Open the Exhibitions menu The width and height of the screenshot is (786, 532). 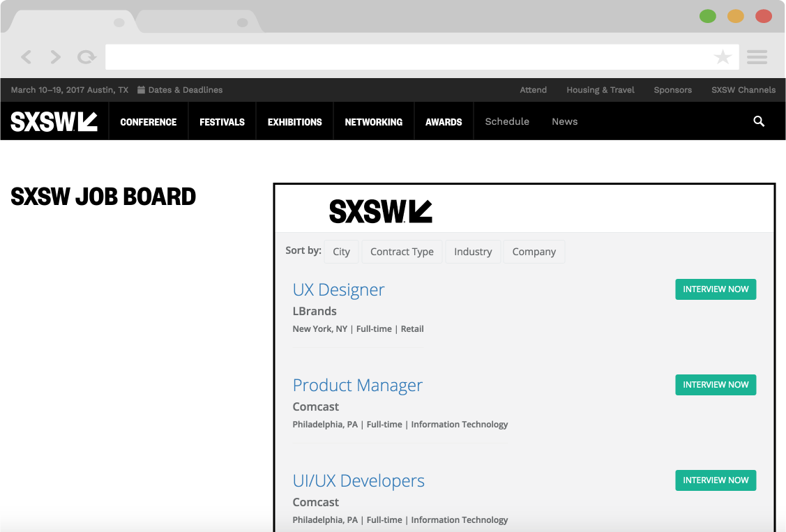click(x=295, y=122)
